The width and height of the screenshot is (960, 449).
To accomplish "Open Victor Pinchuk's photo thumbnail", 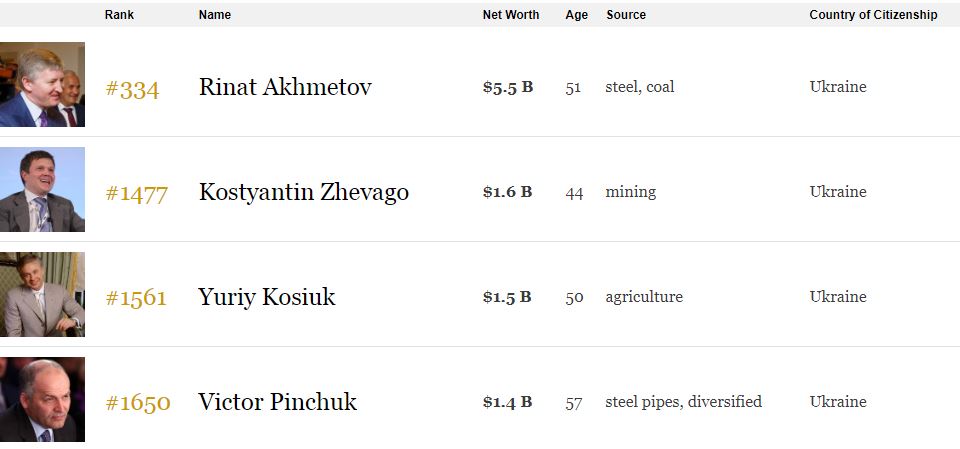I will click(x=42, y=400).
